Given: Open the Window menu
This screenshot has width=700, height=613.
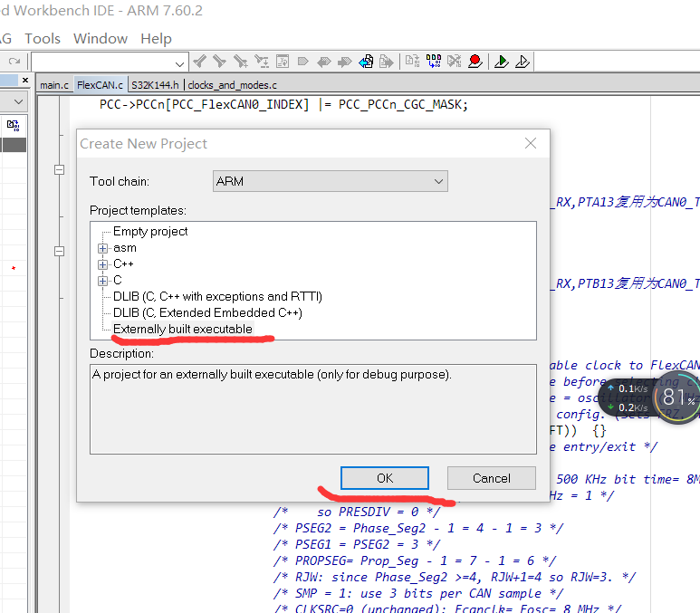Looking at the screenshot, I should [x=101, y=38].
